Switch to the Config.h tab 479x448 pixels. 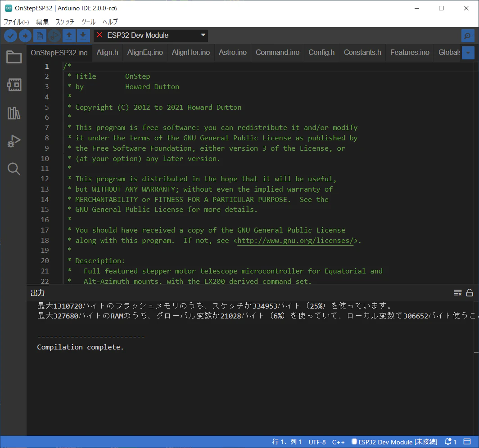[322, 53]
